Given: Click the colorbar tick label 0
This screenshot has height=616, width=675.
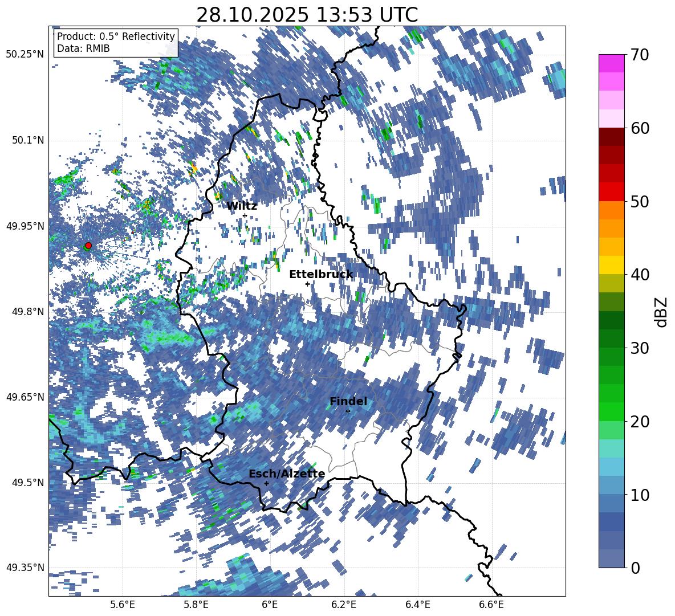Looking at the screenshot, I should tap(635, 568).
